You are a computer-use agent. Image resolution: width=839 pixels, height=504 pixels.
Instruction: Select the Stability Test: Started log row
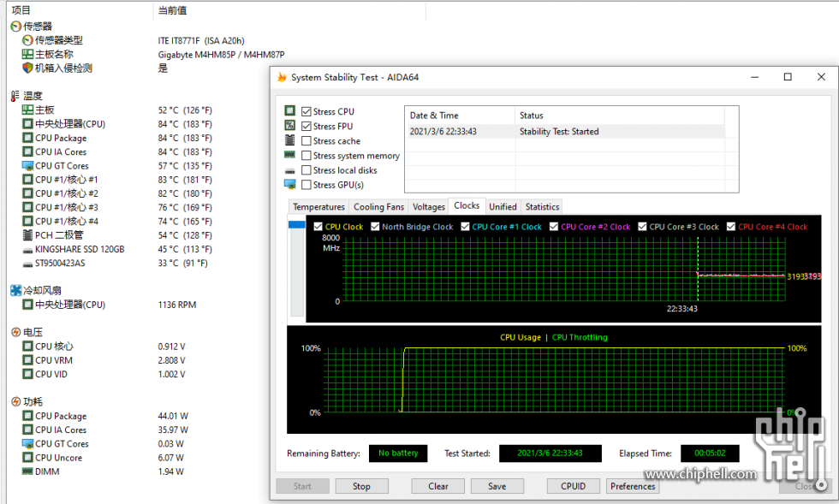565,132
